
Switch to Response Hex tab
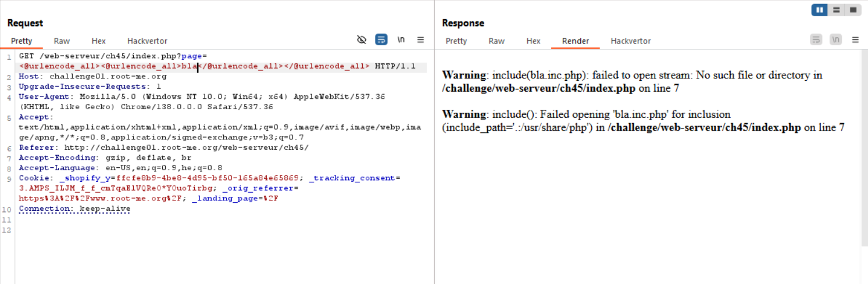pos(534,41)
